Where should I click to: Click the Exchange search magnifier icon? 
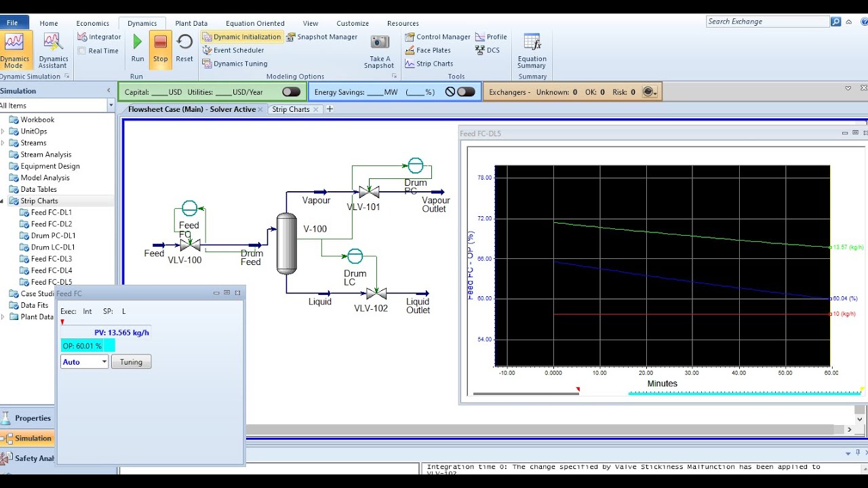836,22
